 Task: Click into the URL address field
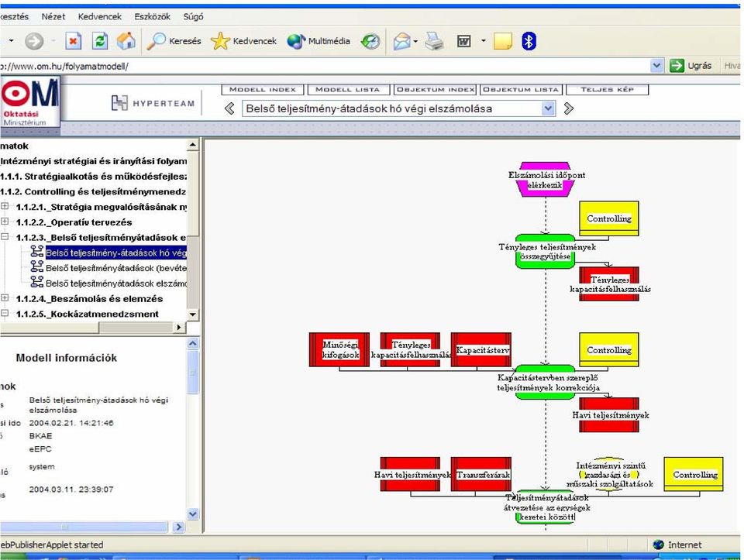tap(325, 66)
